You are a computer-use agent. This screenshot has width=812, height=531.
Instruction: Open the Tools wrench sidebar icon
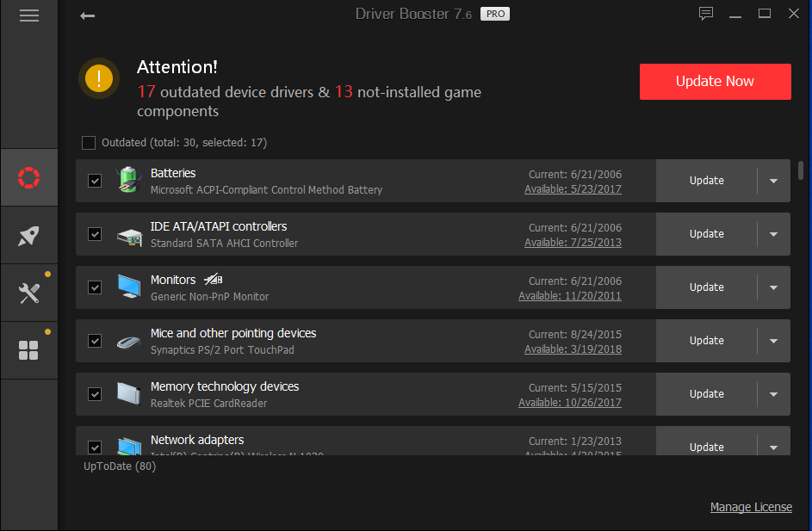pyautogui.click(x=29, y=293)
